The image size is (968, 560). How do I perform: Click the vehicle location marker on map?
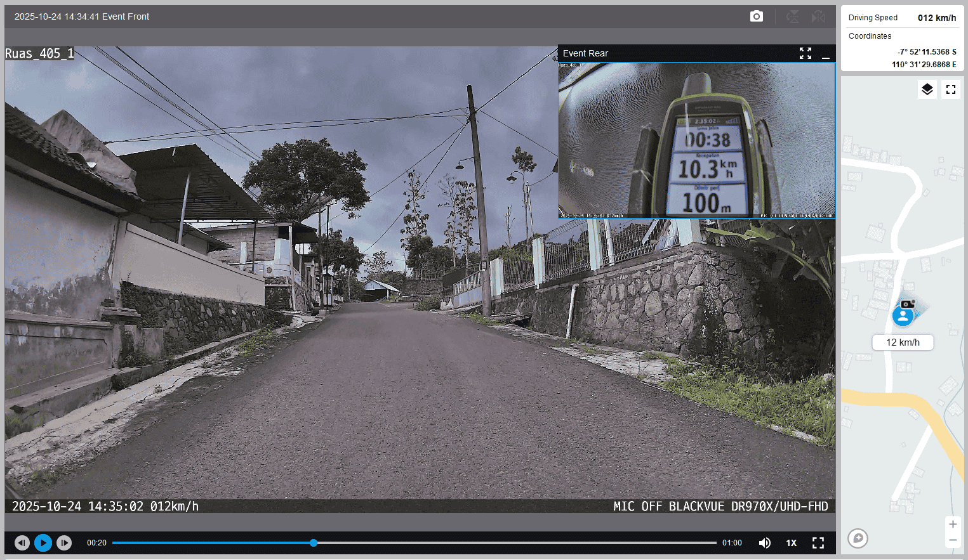(903, 315)
